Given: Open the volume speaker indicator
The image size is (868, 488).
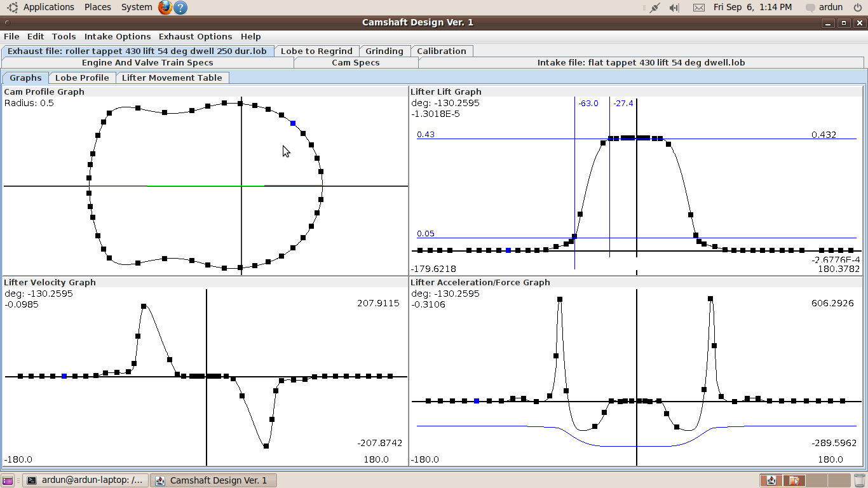Looking at the screenshot, I should coord(674,8).
